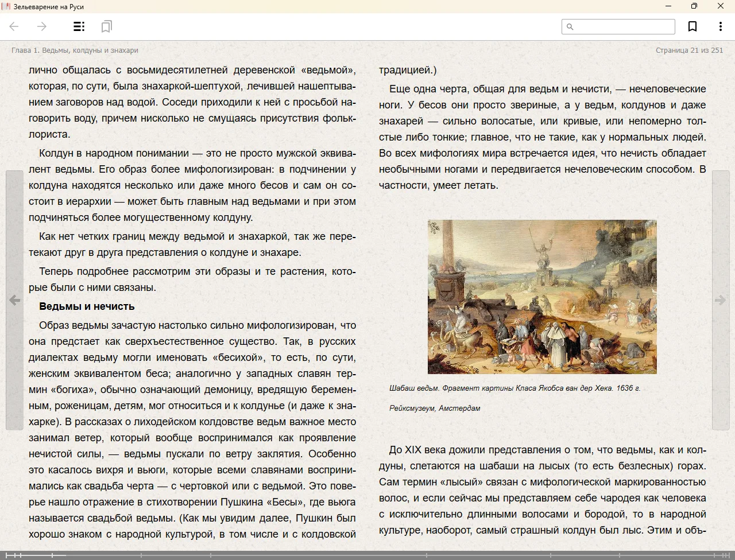Turn to the next page with right arrow
The width and height of the screenshot is (735, 560).
720,300
